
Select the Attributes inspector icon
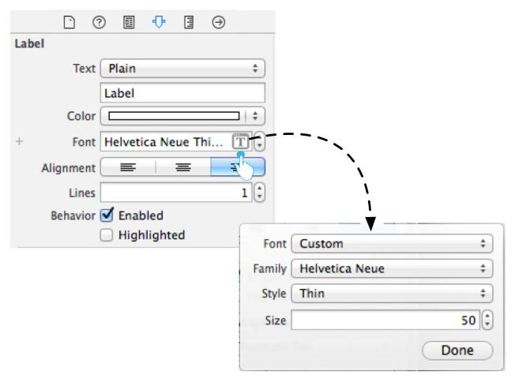(159, 23)
